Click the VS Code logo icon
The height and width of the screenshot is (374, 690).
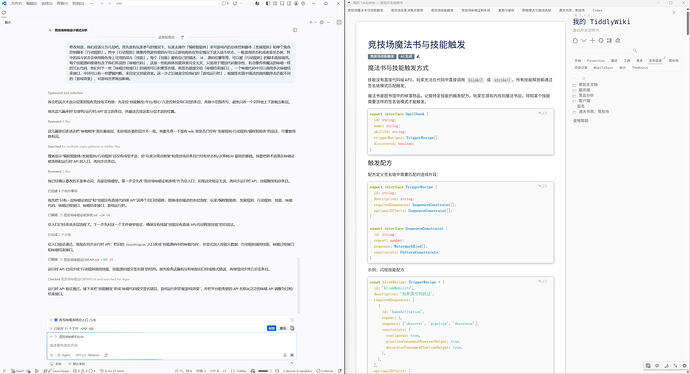[x=4, y=4]
